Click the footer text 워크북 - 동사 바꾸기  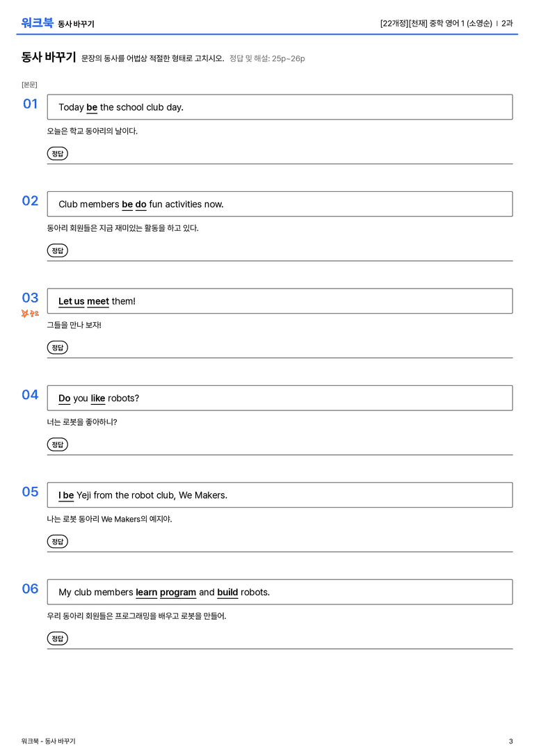click(x=48, y=741)
